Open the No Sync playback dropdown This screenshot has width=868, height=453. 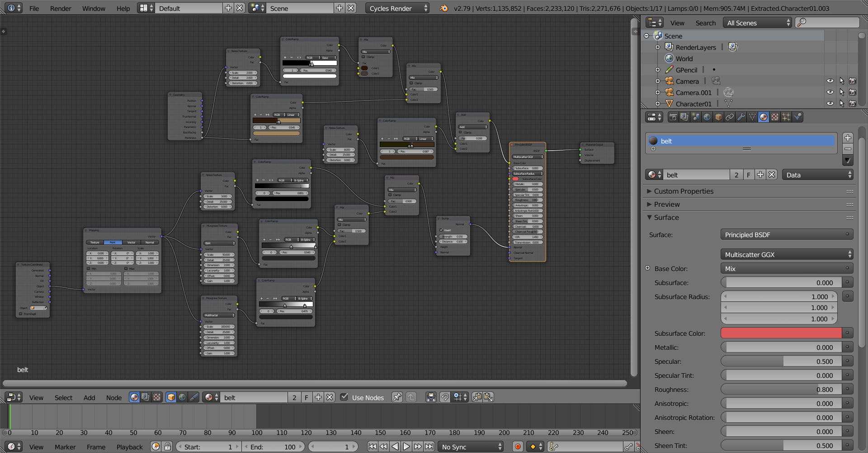click(x=471, y=447)
